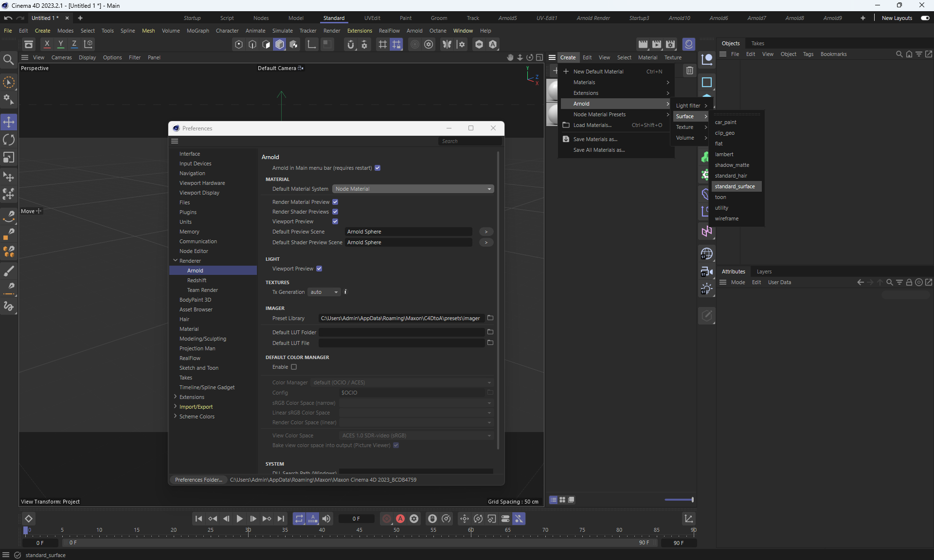
Task: Select the Rotate tool in left toolbar
Action: pos(9,140)
